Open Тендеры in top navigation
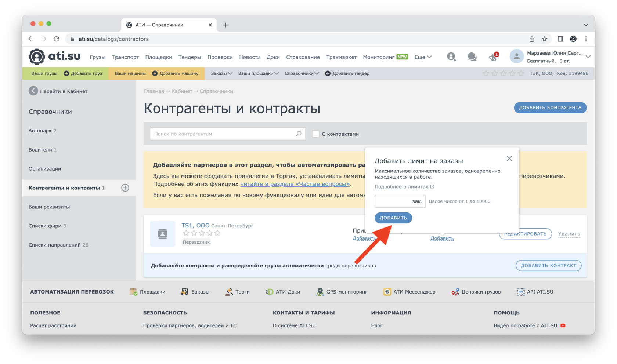Viewport: 617px width, 364px height. [x=190, y=57]
